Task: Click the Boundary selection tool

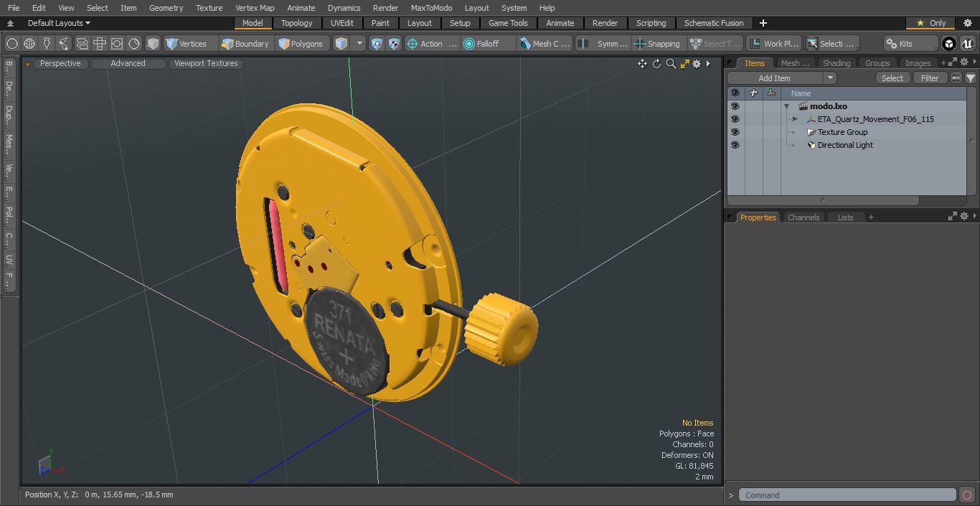Action: pyautogui.click(x=245, y=44)
